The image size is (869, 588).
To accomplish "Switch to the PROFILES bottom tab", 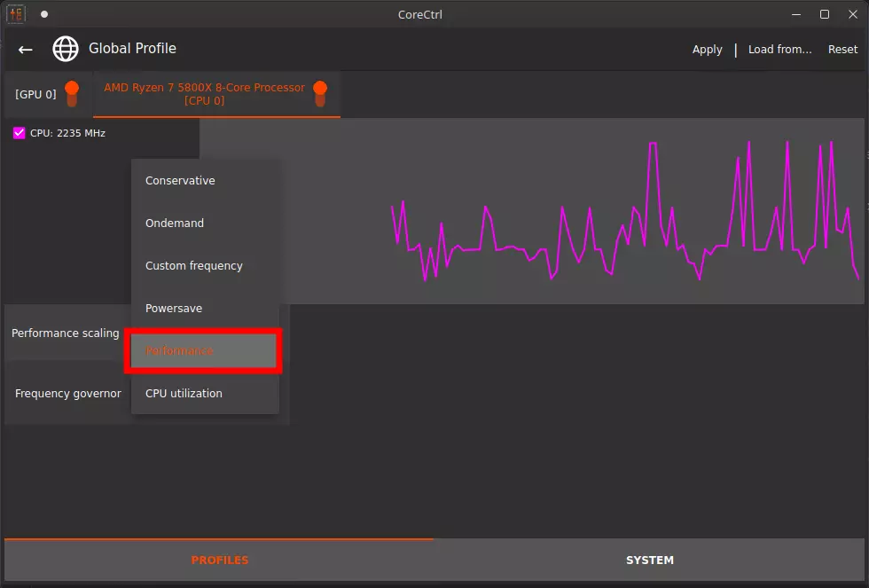I will point(220,560).
